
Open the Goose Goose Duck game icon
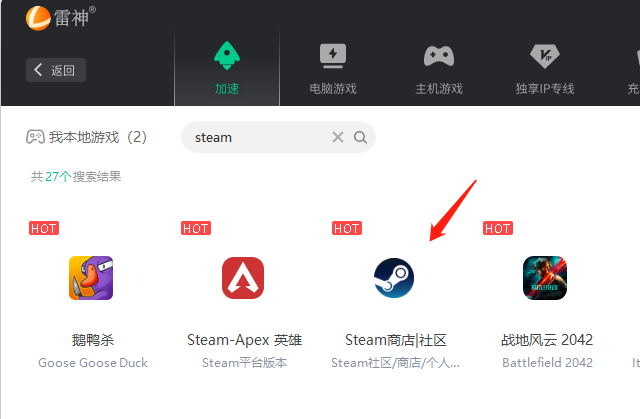coord(91,278)
